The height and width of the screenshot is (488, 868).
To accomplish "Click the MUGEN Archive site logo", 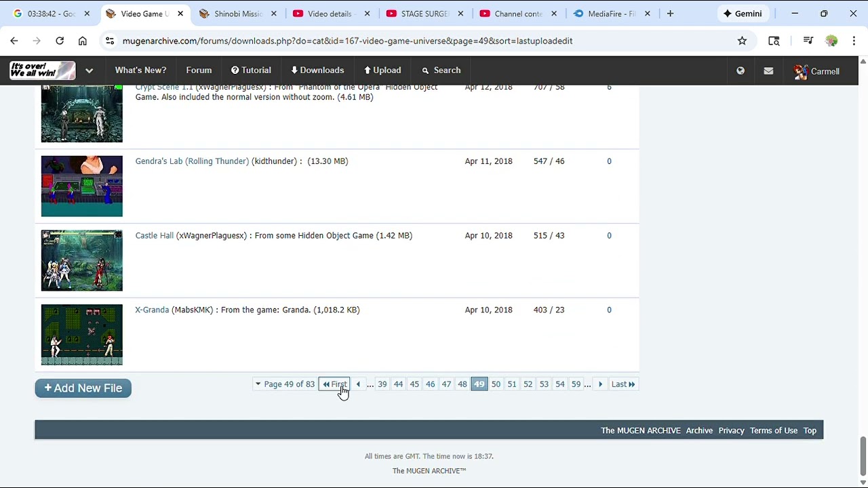I will click(x=42, y=70).
